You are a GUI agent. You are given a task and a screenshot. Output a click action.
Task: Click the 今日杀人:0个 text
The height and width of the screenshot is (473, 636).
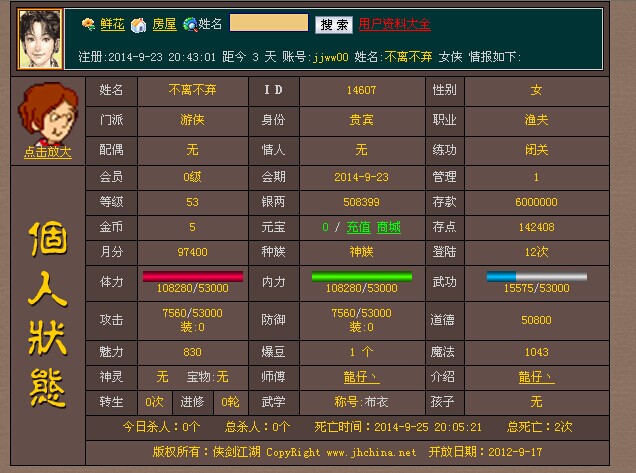161,427
